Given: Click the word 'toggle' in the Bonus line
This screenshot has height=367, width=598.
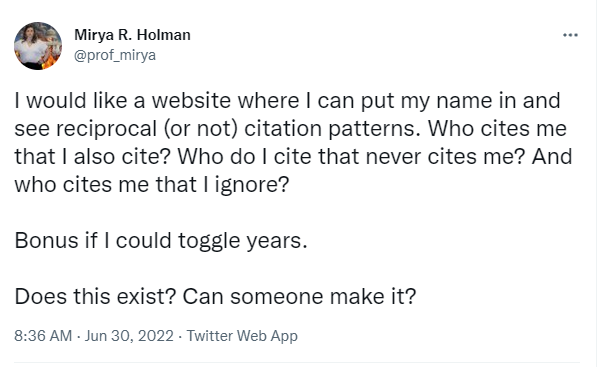Looking at the screenshot, I should [x=209, y=242].
